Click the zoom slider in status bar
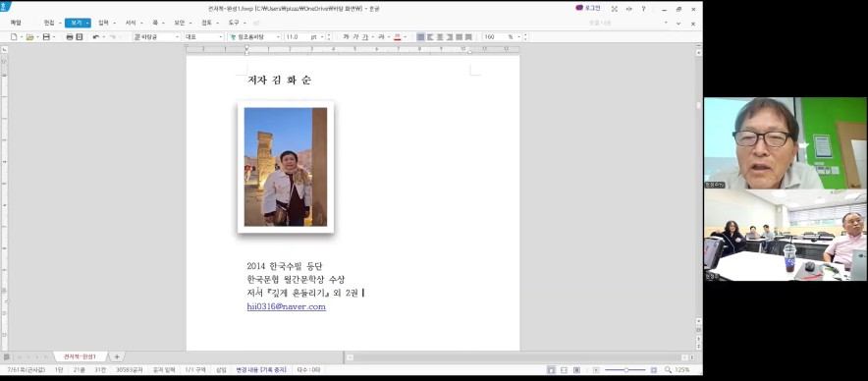Viewport: 868px width, 381px height. pyautogui.click(x=625, y=369)
